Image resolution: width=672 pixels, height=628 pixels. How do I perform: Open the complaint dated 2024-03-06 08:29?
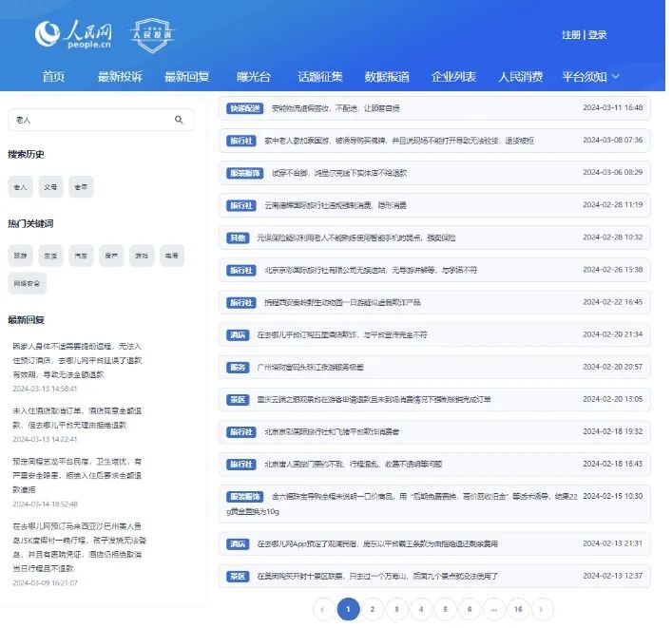[x=434, y=173]
